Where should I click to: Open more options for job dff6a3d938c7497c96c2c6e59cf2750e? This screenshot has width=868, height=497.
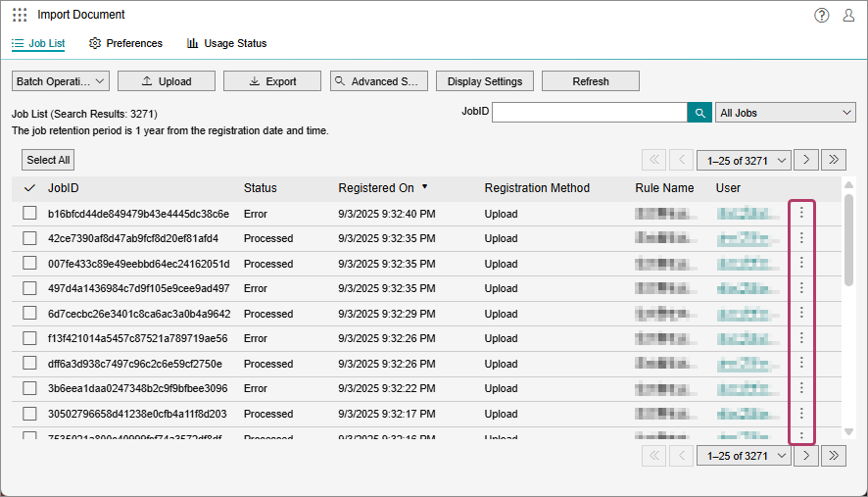tap(801, 363)
